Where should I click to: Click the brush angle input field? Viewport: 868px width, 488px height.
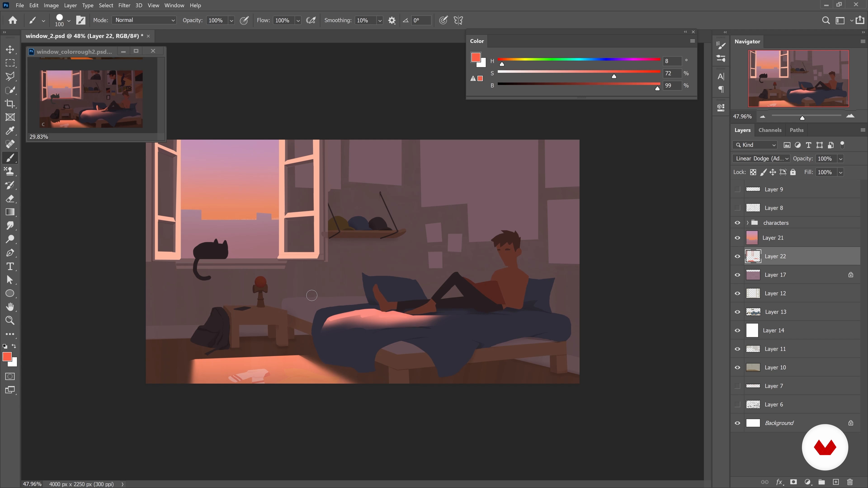tap(421, 20)
